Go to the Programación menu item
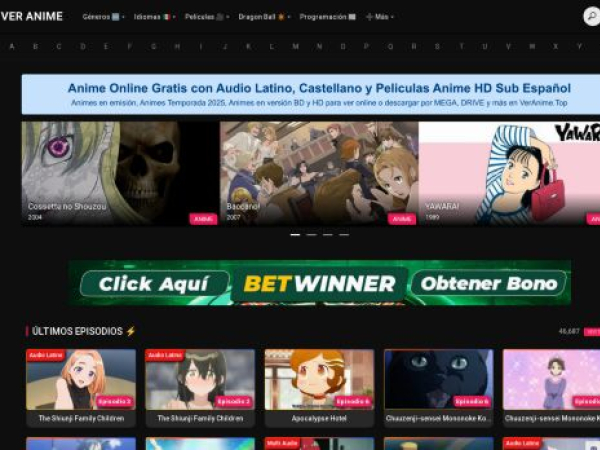This screenshot has width=600, height=450. pyautogui.click(x=327, y=17)
